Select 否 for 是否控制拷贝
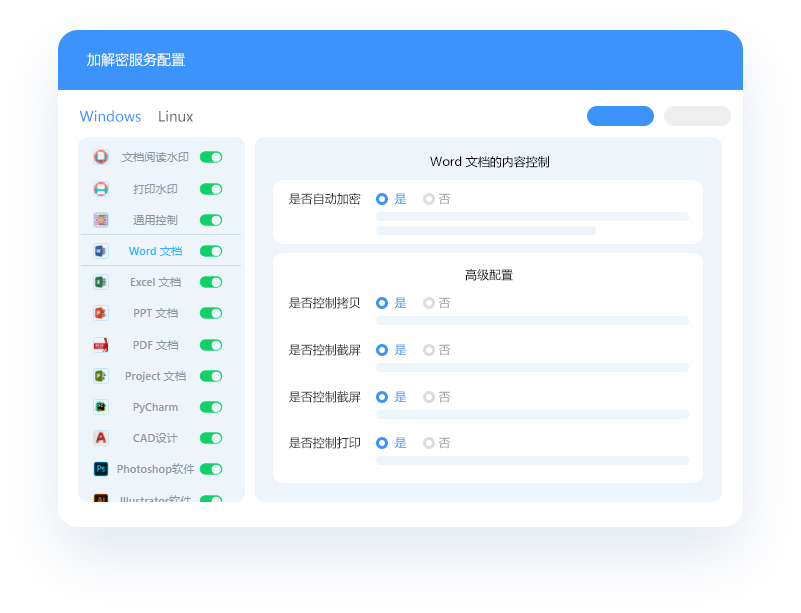Screen dimensions: 801x613 click(x=429, y=303)
